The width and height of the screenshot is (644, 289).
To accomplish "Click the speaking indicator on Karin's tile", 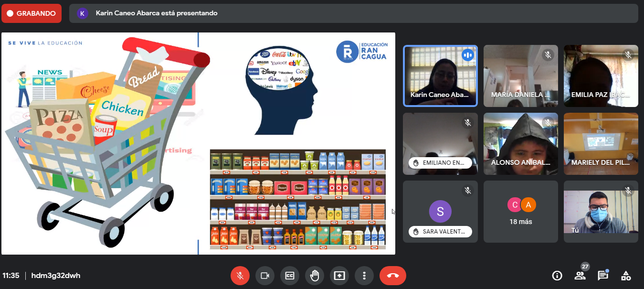I will click(468, 55).
